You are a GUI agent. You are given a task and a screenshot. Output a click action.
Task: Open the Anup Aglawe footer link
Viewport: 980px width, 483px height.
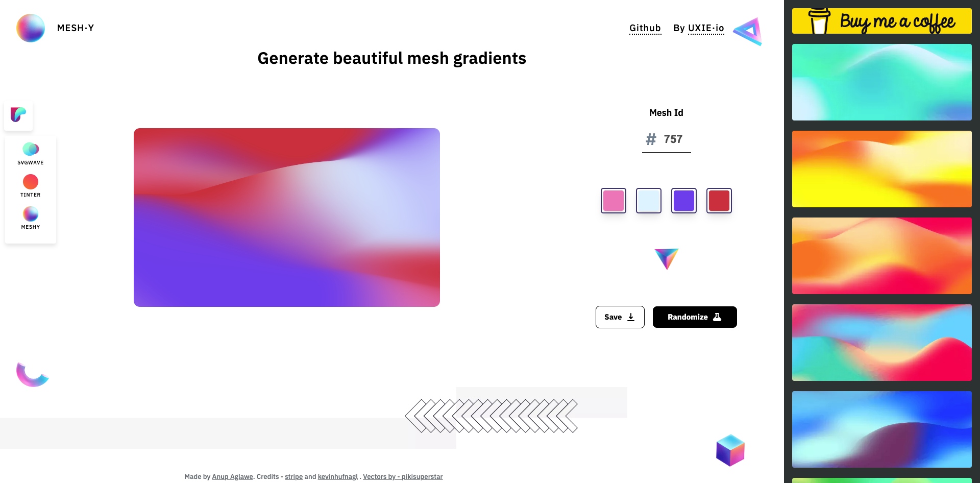[232, 477]
